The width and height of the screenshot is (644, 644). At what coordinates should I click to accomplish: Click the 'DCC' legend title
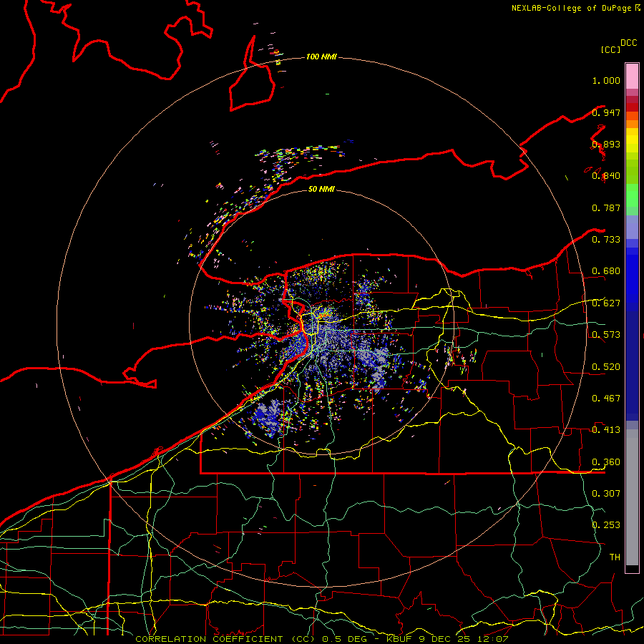[629, 43]
